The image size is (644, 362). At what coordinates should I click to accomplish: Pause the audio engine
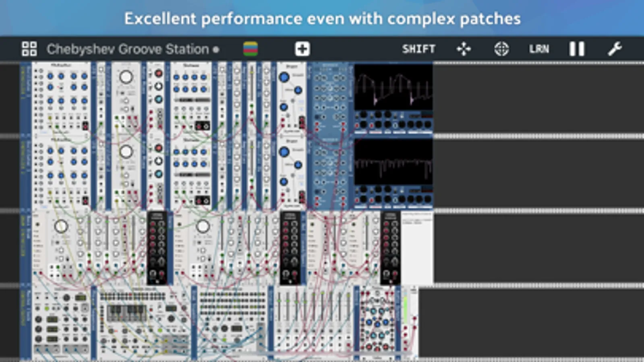point(577,49)
